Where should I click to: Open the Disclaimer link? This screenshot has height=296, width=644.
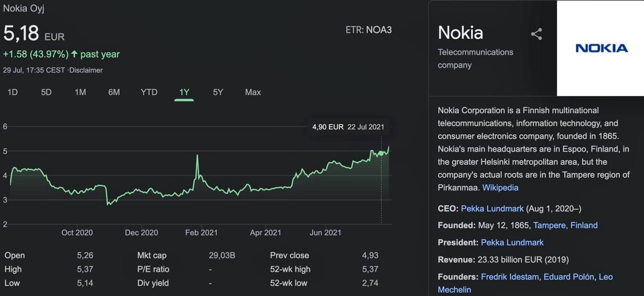point(86,70)
